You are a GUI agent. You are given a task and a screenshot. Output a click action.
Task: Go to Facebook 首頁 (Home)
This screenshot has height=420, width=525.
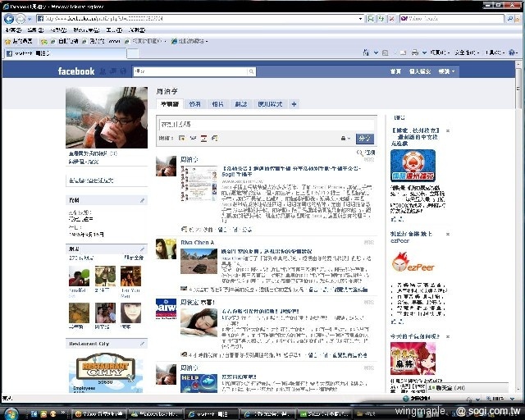(x=395, y=71)
